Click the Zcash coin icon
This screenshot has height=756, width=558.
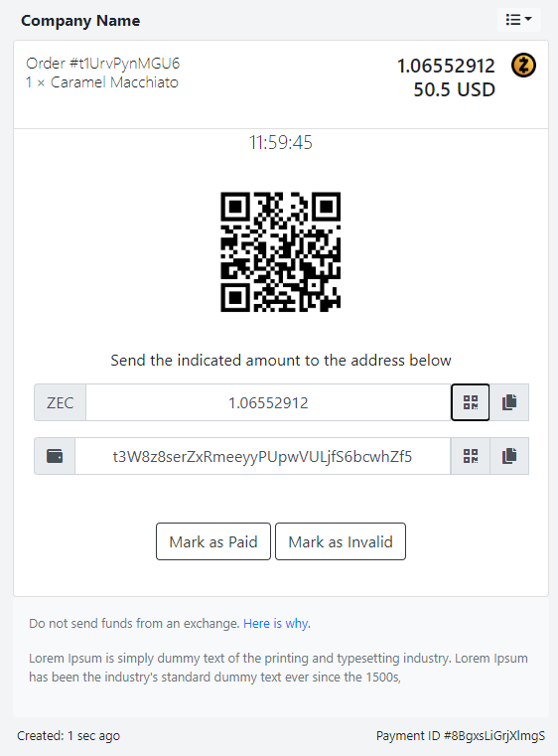(x=524, y=66)
